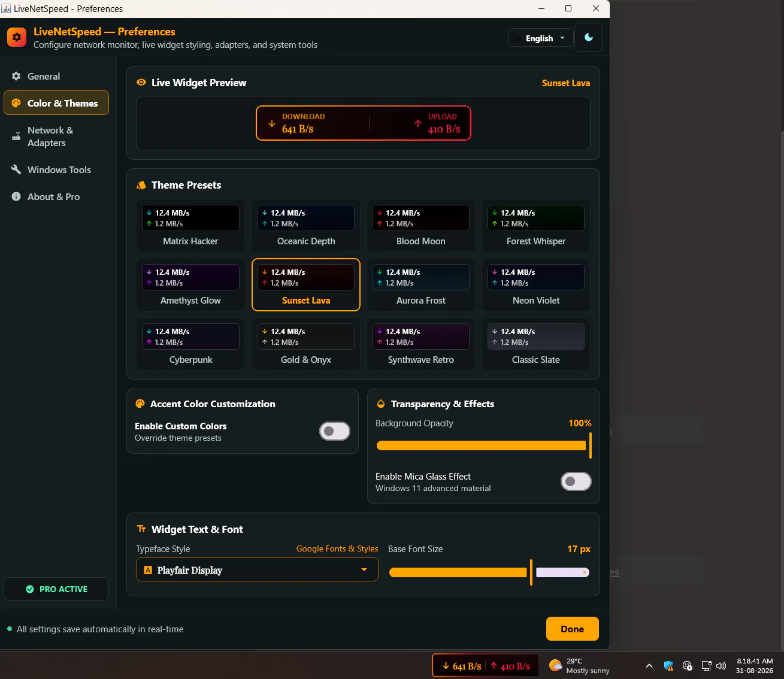Click the text-size icon beside Widget Text & Font

[x=141, y=529]
